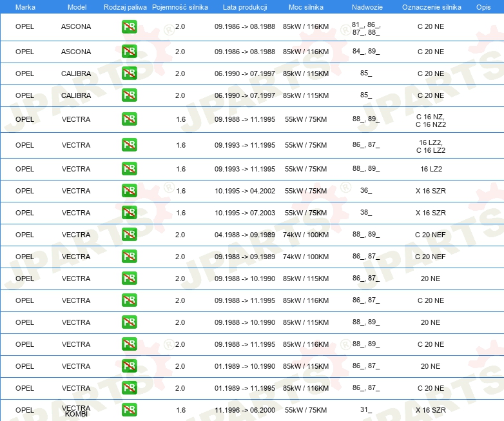Click the Lata produkcji column header
504x421 pixels.
pos(245,7)
